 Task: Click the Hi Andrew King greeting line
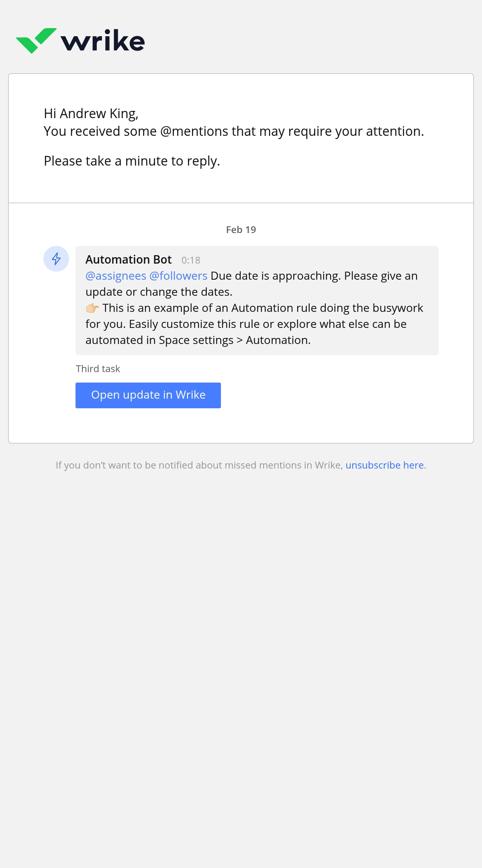coord(91,114)
